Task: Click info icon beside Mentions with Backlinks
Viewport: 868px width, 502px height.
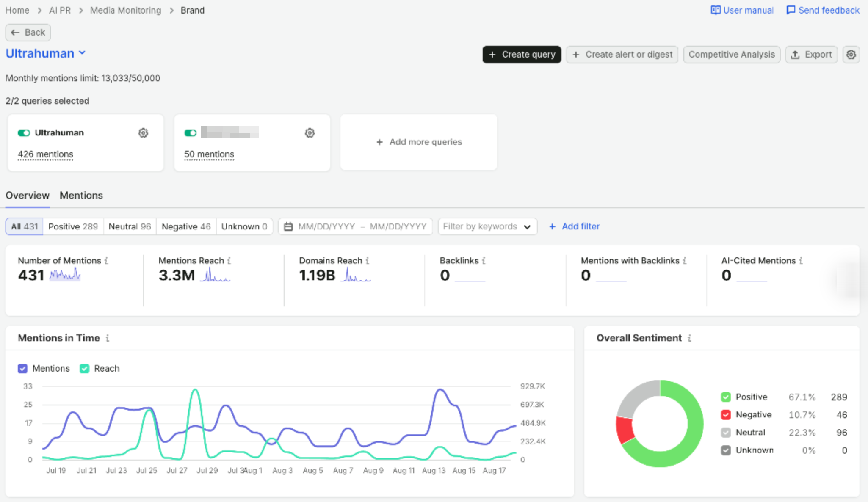Action: tap(685, 261)
